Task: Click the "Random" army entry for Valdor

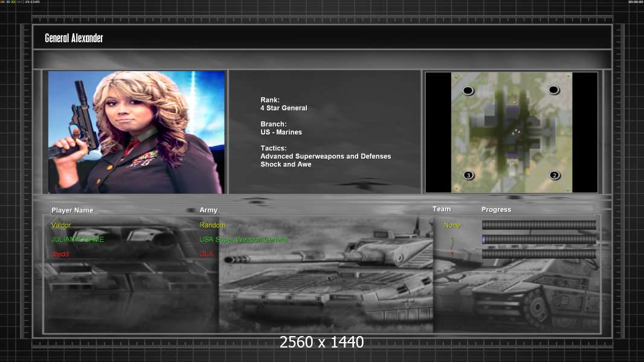Action: 212,225
